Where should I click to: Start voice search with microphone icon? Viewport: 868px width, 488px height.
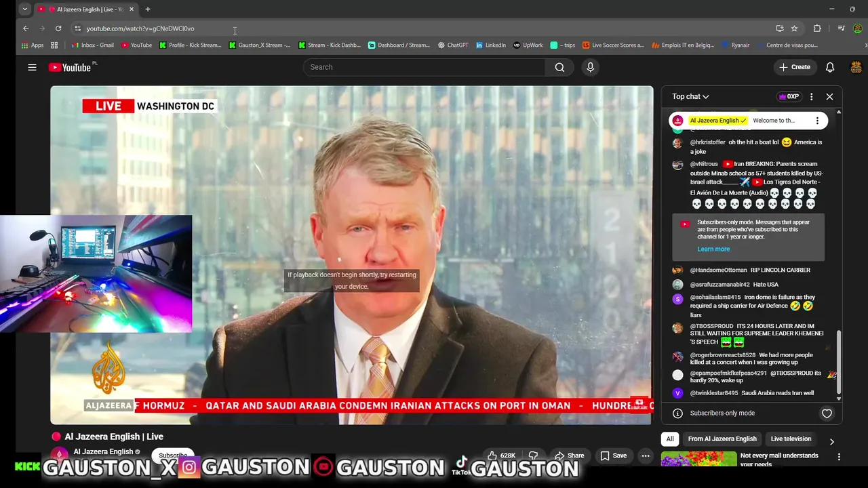[x=590, y=67]
